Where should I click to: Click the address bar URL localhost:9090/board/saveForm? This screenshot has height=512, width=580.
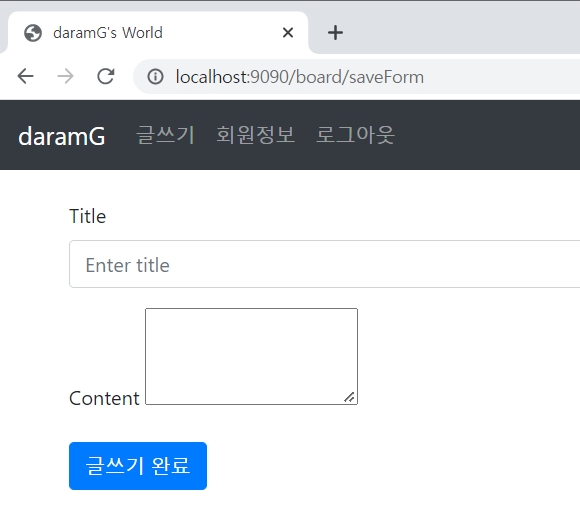[x=300, y=77]
